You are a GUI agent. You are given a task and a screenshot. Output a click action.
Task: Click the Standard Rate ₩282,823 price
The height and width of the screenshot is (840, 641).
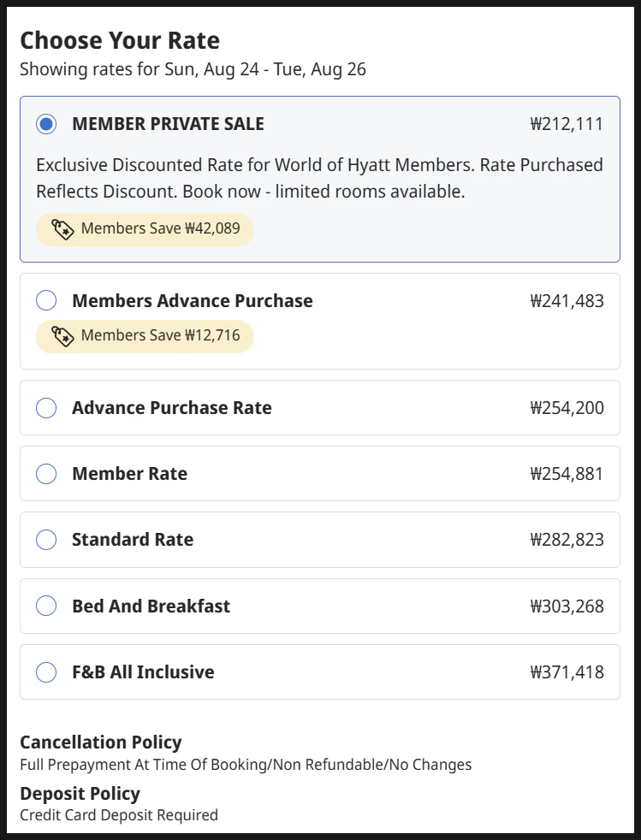pos(567,540)
